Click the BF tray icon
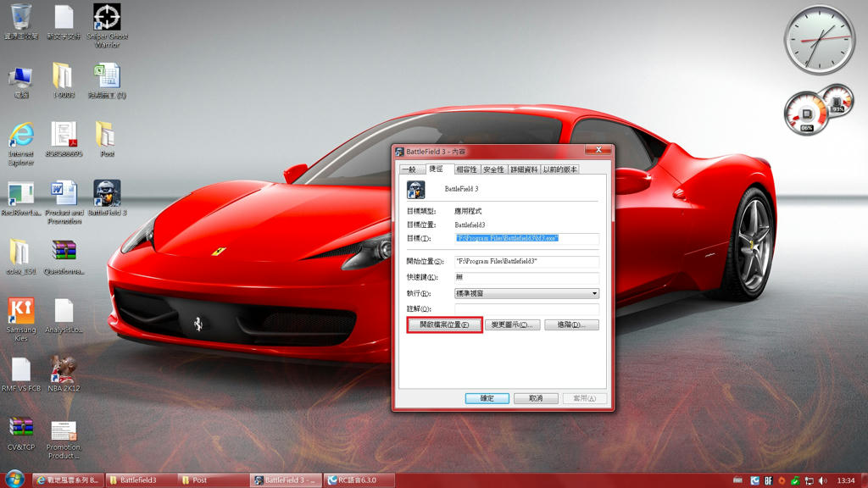 click(768, 481)
